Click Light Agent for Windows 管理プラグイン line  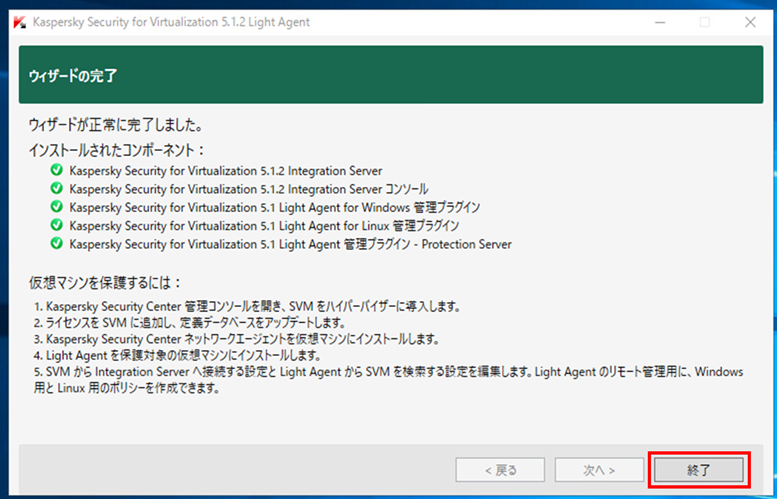[x=275, y=207]
